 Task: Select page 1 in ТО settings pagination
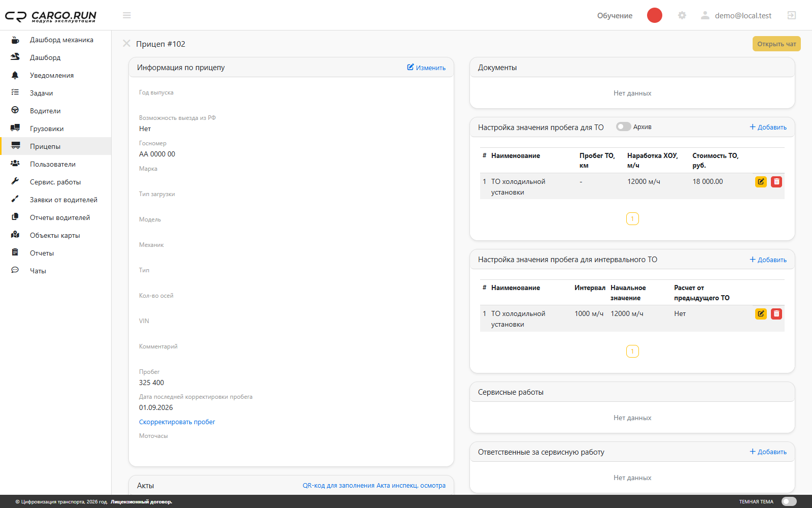tap(632, 219)
